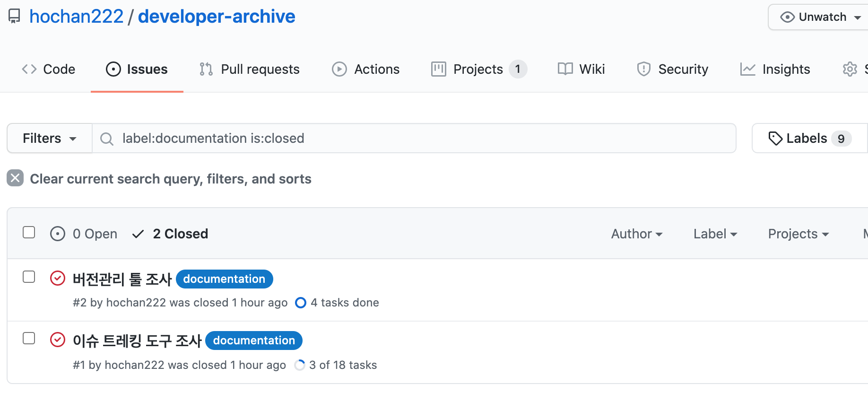868x402 pixels.
Task: Click the search magnifier icon
Action: coord(107,139)
